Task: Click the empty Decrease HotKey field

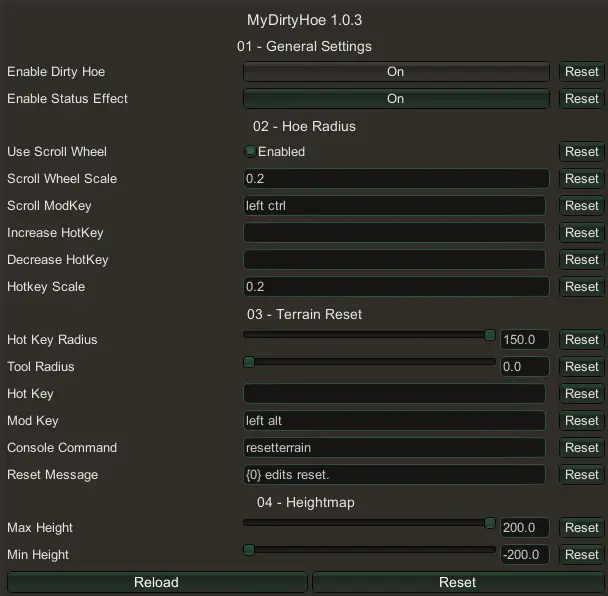Action: click(x=394, y=259)
